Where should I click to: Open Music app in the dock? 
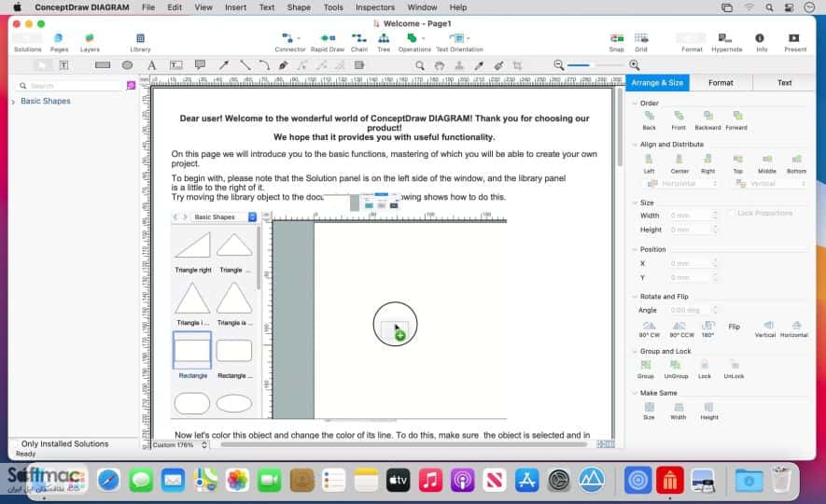(x=430, y=481)
